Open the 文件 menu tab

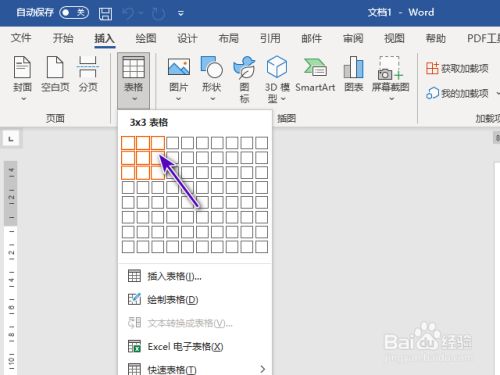tap(21, 38)
